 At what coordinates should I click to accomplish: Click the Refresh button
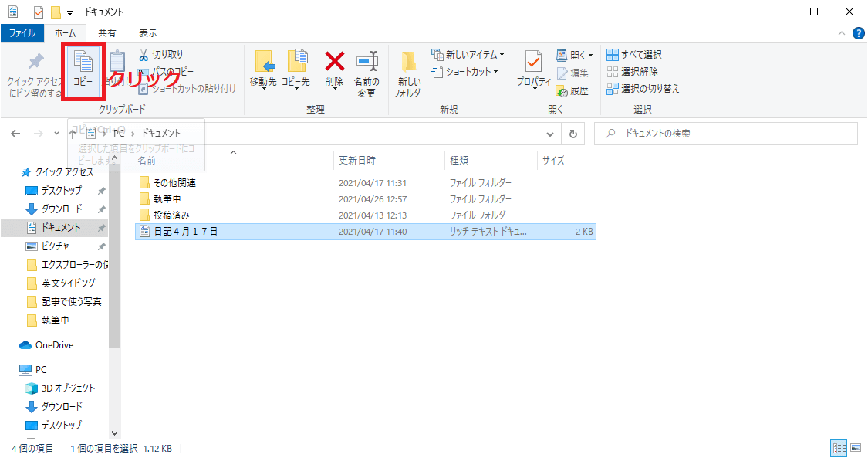[x=573, y=134]
